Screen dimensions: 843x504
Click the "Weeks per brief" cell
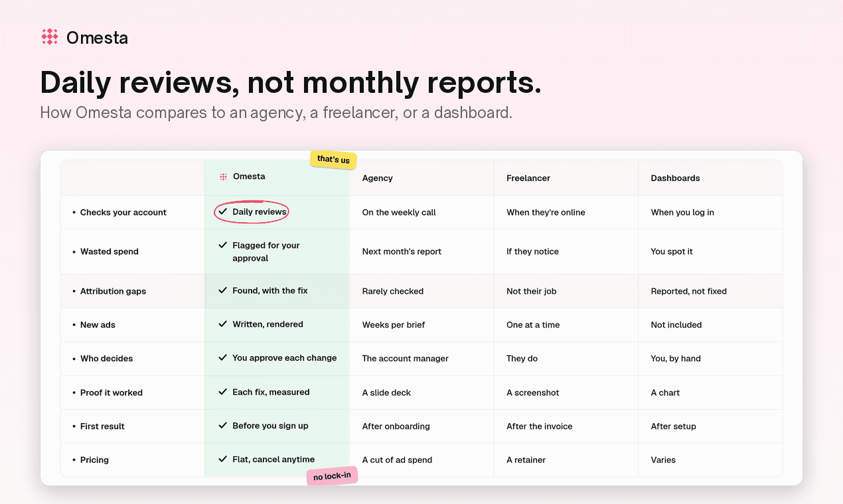tap(394, 325)
